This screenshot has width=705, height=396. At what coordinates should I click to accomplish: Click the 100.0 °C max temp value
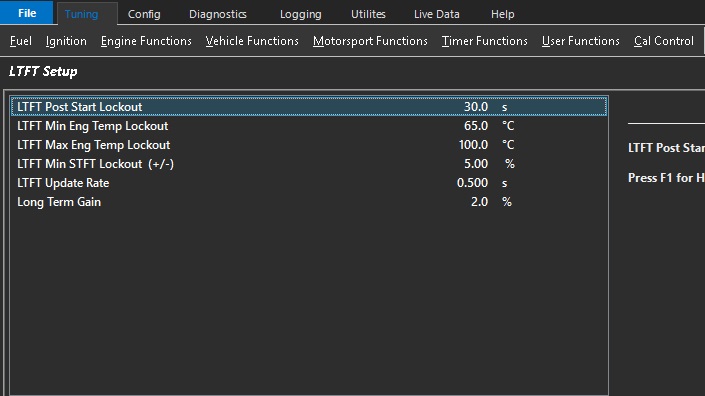[x=473, y=145]
